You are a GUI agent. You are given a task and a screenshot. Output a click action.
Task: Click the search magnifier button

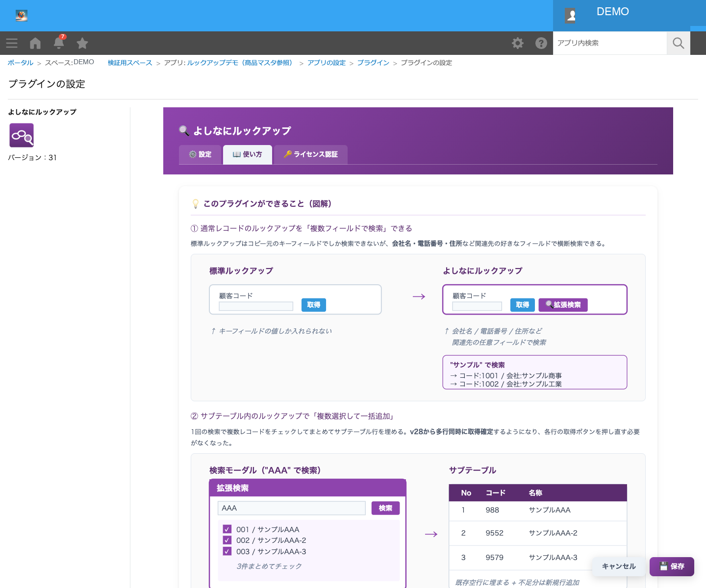pos(679,43)
